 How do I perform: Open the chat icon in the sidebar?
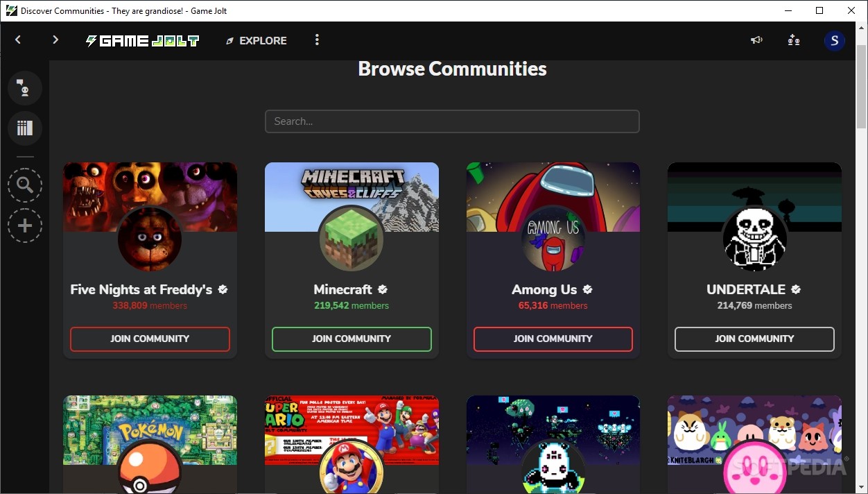pos(25,88)
